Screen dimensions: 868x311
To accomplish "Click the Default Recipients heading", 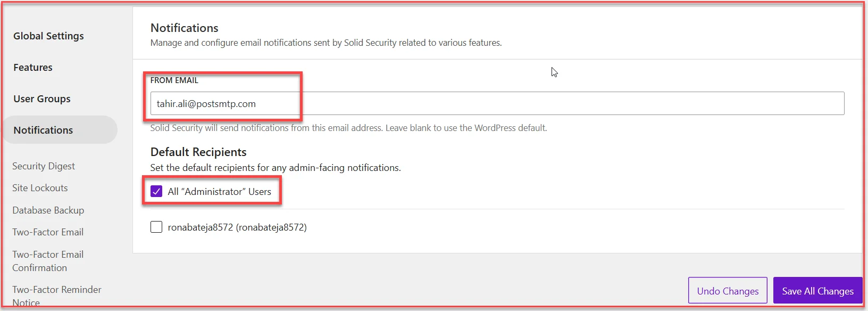I will point(198,152).
